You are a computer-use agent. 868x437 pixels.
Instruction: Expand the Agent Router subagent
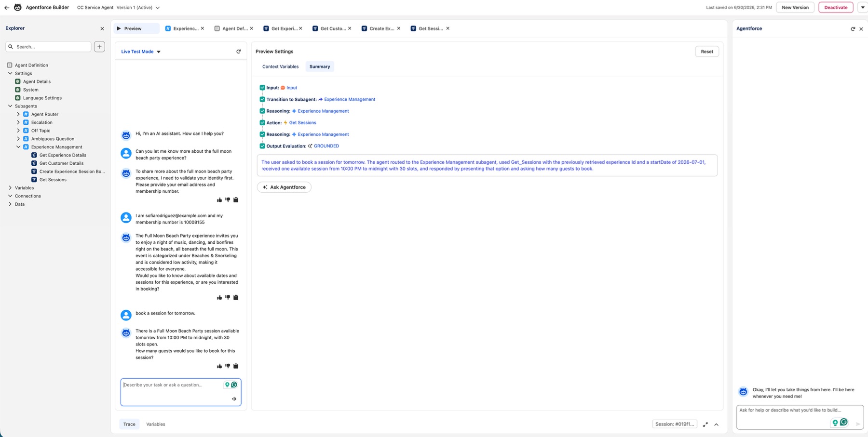[18, 114]
